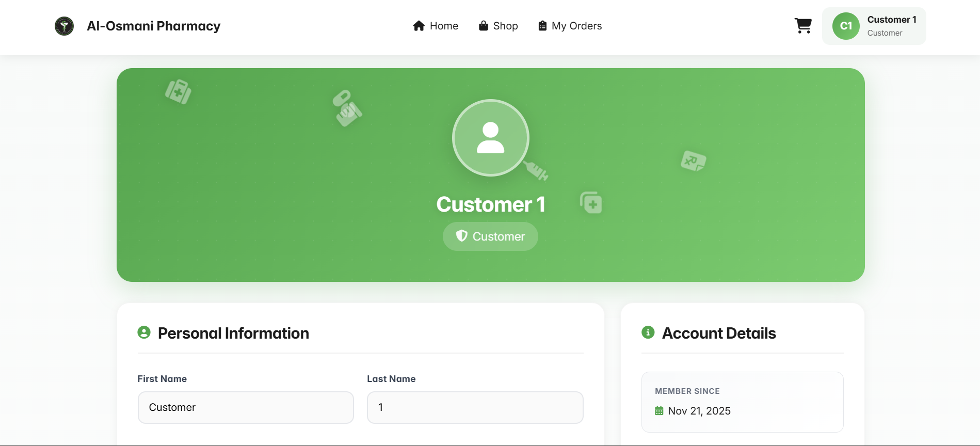Click the Customer 1 profile heading
980x446 pixels.
point(490,204)
